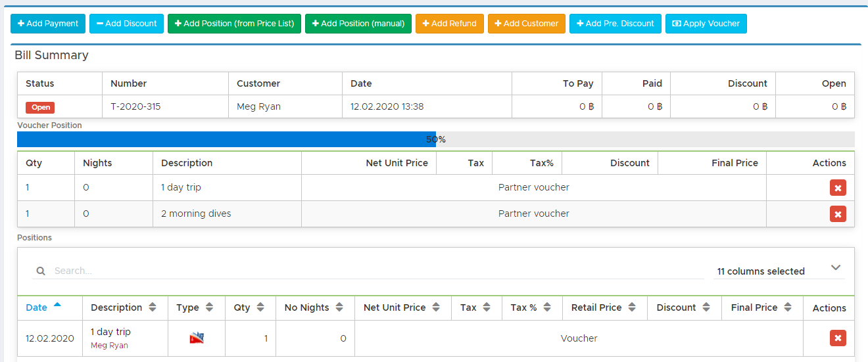Click the Positions section label
868x362 pixels.
34,237
